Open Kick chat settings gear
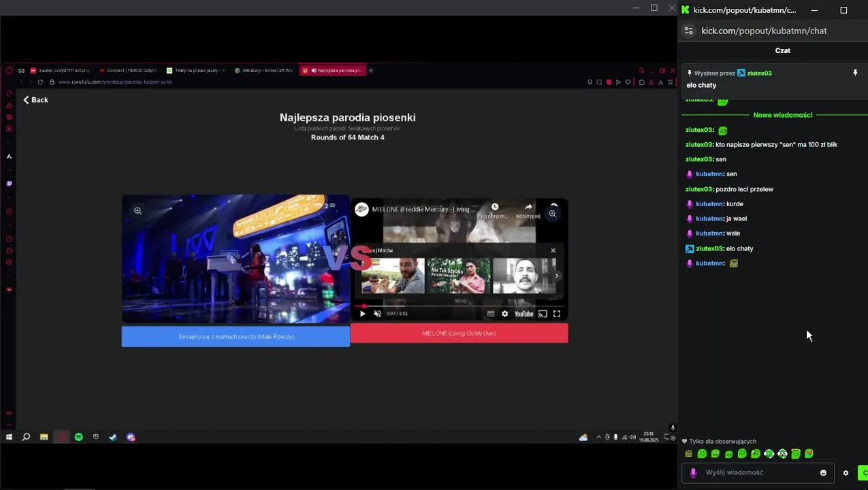The image size is (868, 490). pyautogui.click(x=846, y=473)
